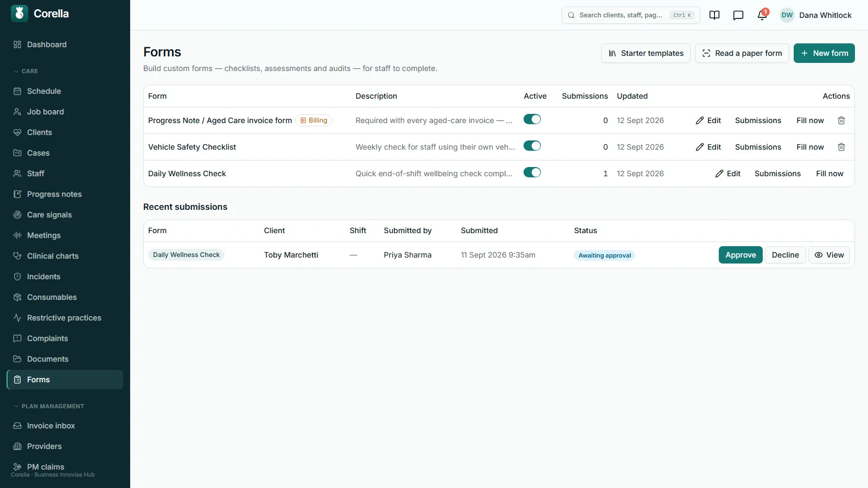The image size is (868, 488).
Task: Collapse the PLAN MANAGEMENT sidebar section
Action: (x=49, y=406)
